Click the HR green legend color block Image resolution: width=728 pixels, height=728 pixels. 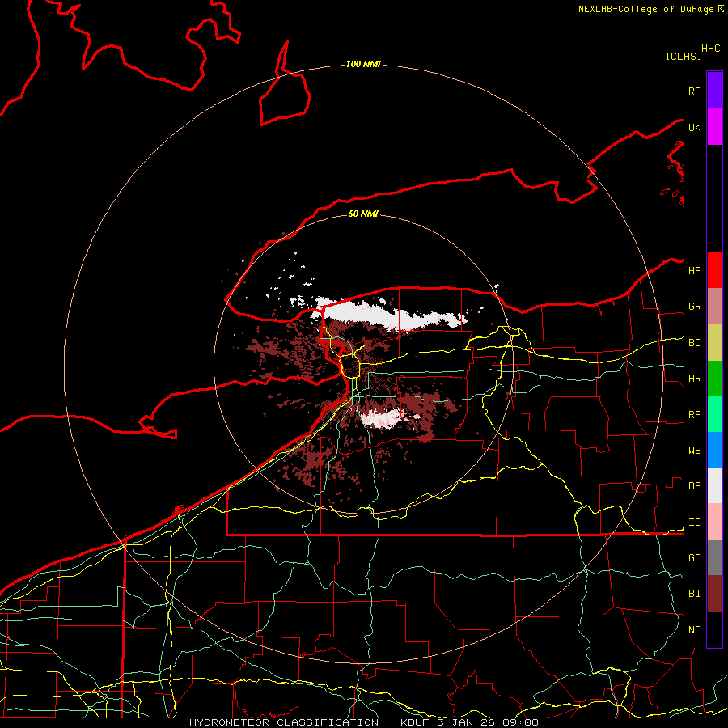[x=714, y=379]
